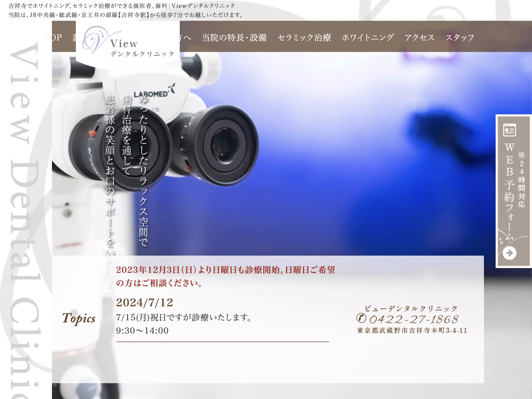Go to the アクセス page

coord(420,37)
